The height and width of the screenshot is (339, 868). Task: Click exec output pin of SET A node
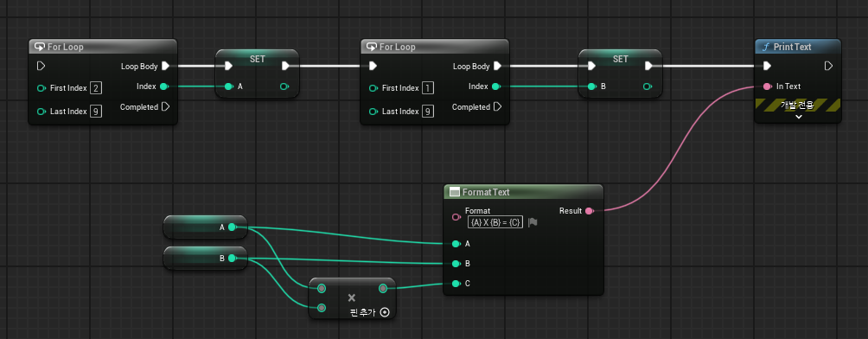285,66
